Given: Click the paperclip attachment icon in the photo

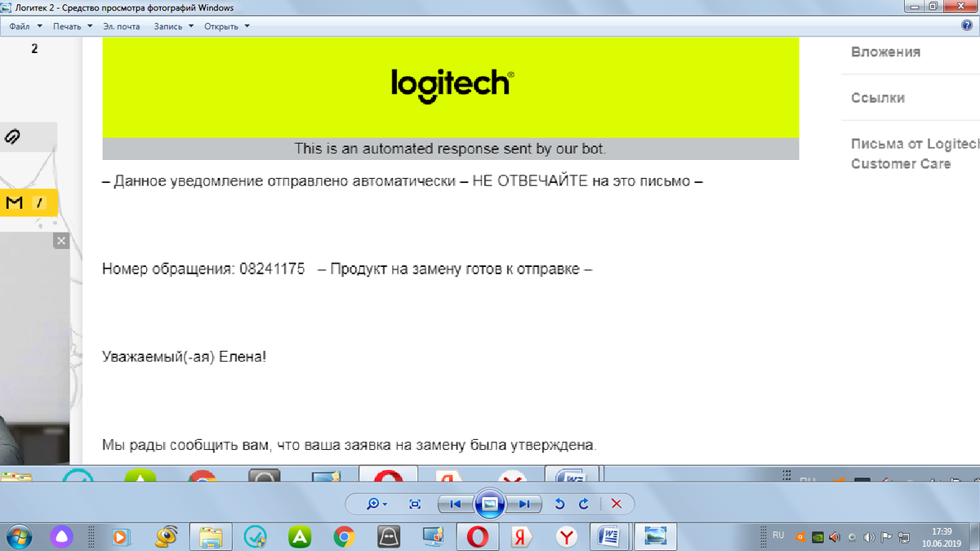Looking at the screenshot, I should coord(11,137).
